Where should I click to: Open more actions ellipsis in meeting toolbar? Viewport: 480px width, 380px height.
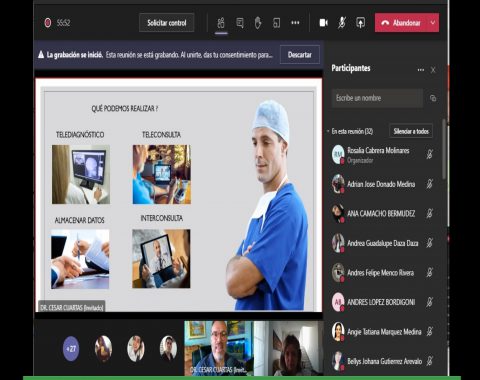pyautogui.click(x=295, y=23)
